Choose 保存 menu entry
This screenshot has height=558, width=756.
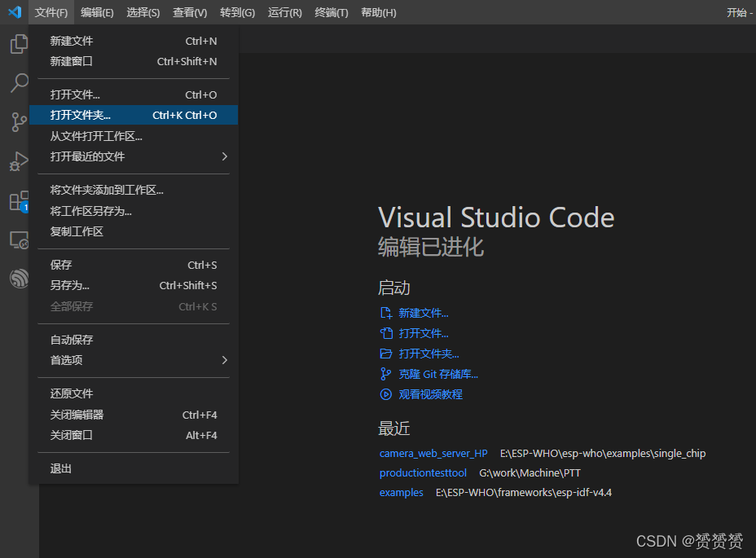tap(134, 265)
